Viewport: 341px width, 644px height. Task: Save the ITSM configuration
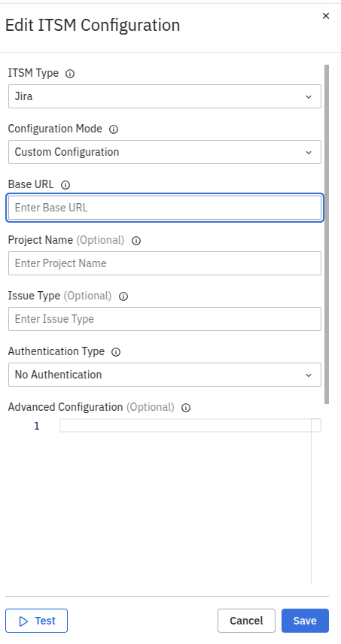coord(306,621)
